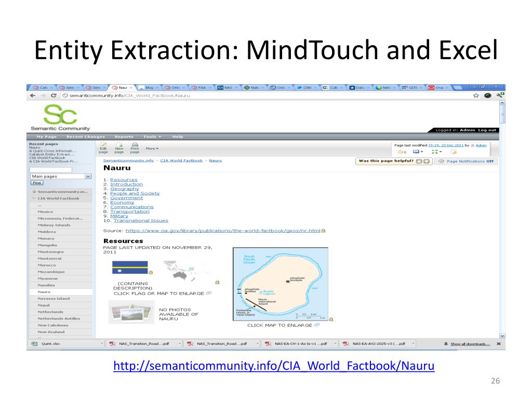The height and width of the screenshot is (399, 532).
Task: Click the Quint.xlsx Excel file icon
Action: [x=34, y=344]
